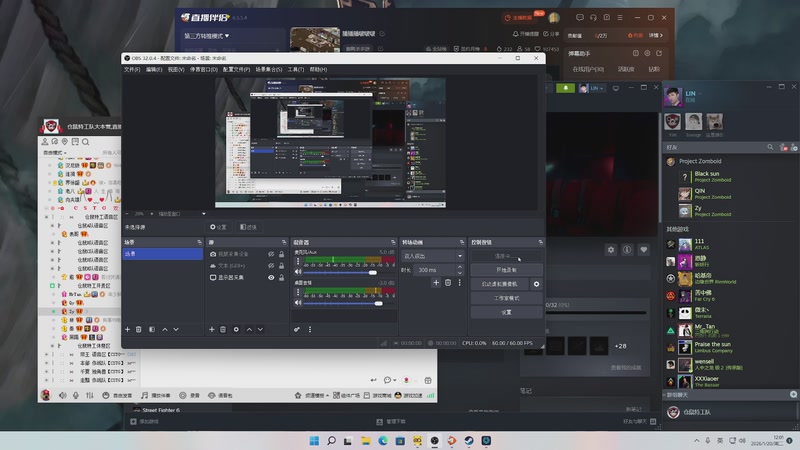The width and height of the screenshot is (800, 450).
Task: Enable Studio Mode in OBS Controls
Action: point(506,298)
